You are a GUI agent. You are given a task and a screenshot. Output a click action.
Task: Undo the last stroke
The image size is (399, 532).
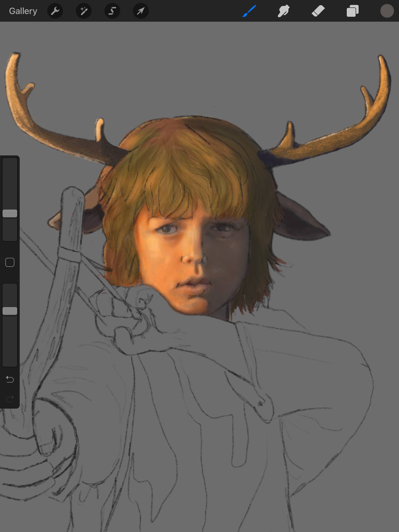point(10,380)
